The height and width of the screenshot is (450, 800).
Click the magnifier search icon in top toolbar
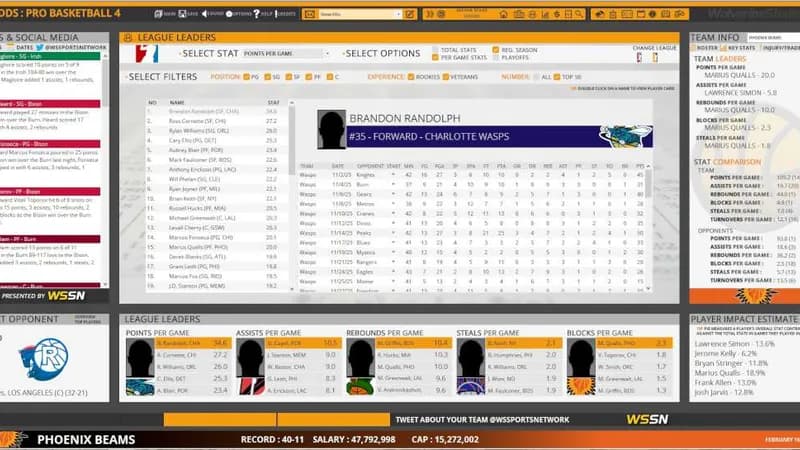[x=579, y=14]
